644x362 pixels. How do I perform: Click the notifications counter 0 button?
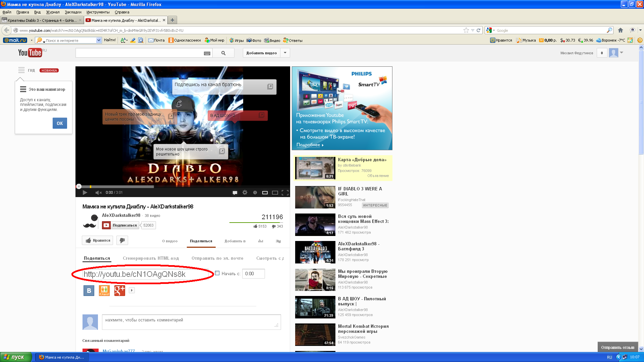point(602,53)
